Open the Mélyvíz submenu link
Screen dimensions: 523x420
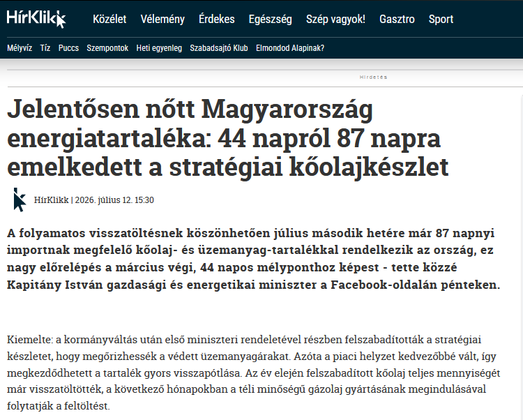tap(20, 48)
